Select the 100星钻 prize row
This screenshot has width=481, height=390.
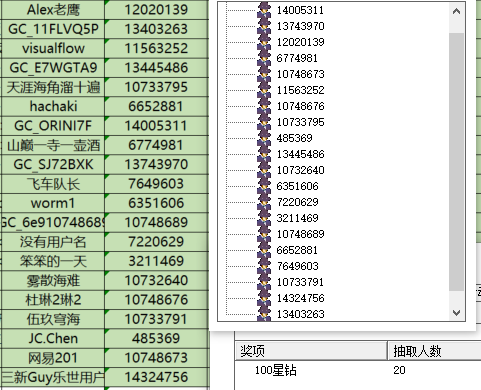tap(358, 370)
